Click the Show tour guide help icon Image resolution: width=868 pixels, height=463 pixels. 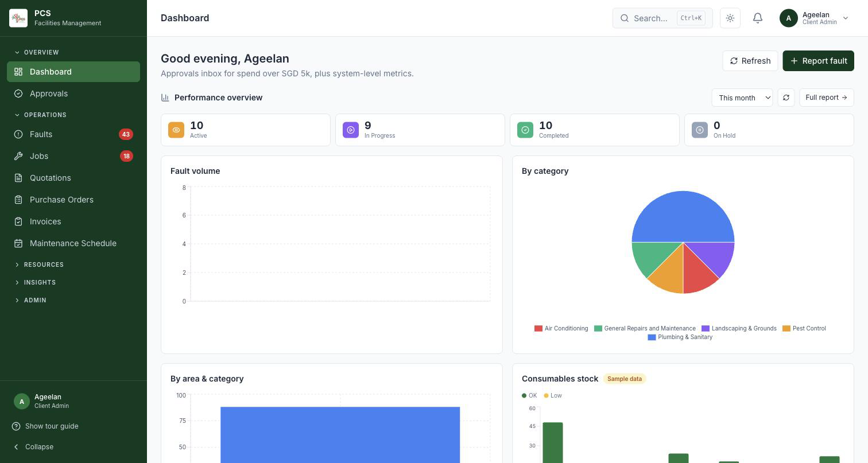coord(16,426)
